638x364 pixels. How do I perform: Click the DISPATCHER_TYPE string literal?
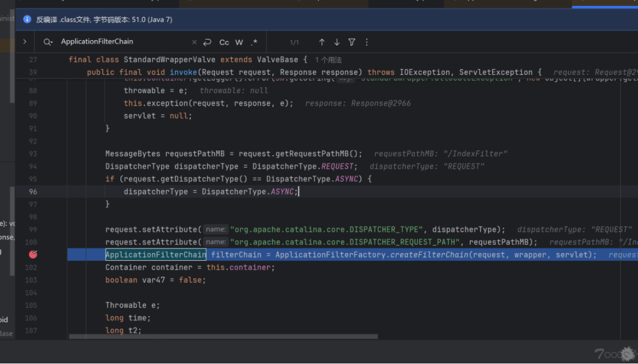tap(326, 229)
